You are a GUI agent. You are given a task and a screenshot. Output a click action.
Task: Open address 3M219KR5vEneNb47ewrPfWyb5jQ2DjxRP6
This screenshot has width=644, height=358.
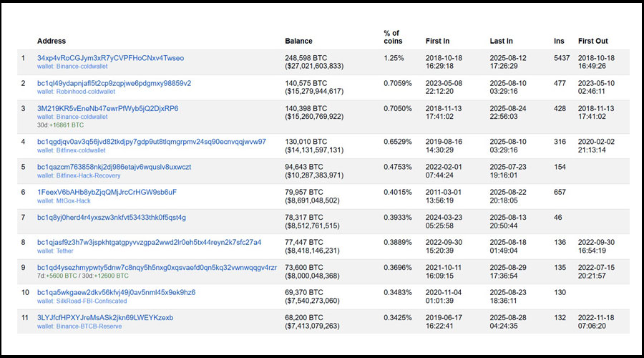point(107,108)
